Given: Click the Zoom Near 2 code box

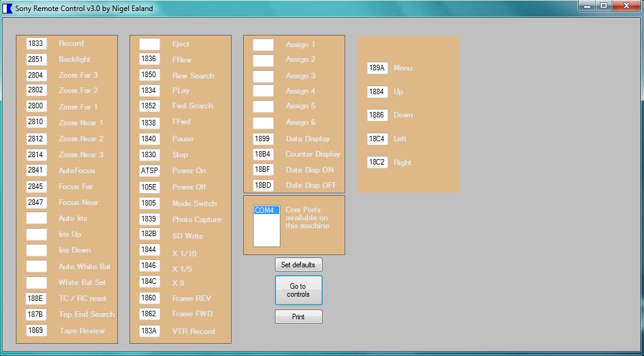Looking at the screenshot, I should coord(37,139).
